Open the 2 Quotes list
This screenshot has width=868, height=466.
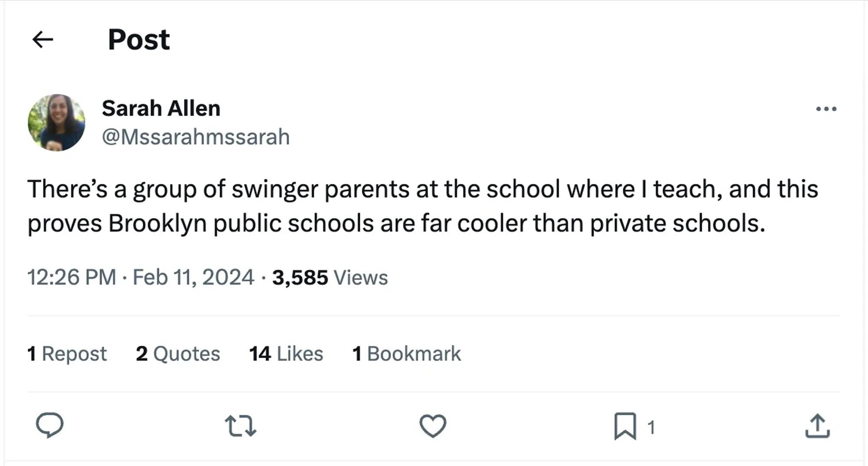[x=178, y=354]
